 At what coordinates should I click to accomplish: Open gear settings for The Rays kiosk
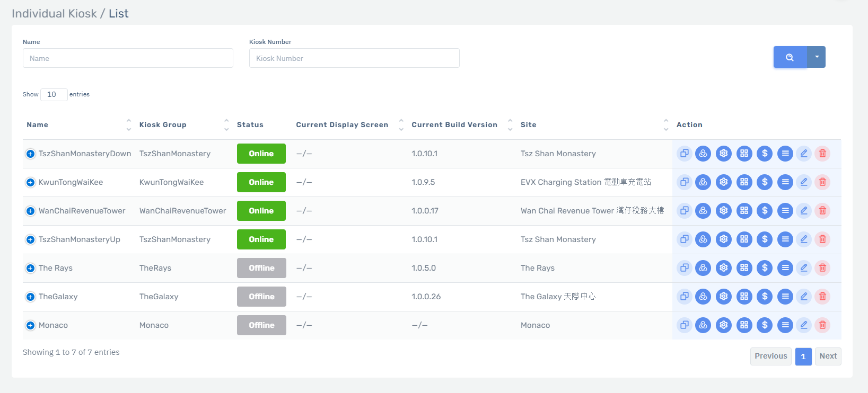tap(724, 268)
